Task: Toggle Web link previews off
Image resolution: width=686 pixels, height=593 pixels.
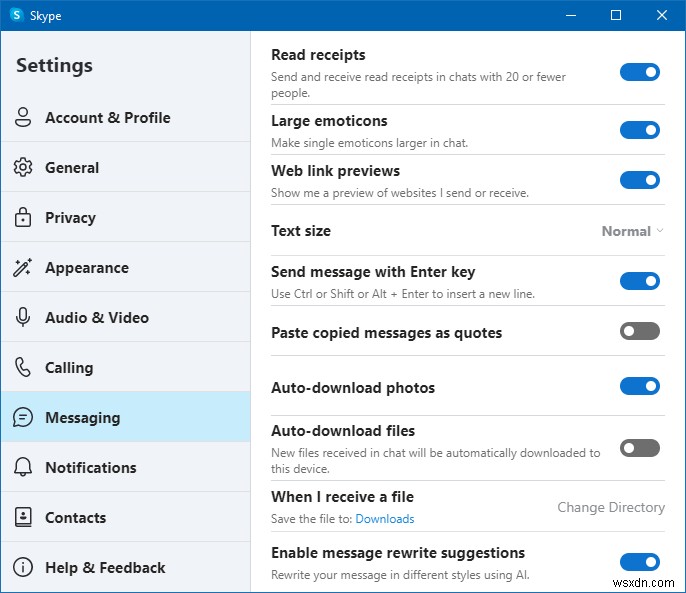Action: tap(640, 180)
